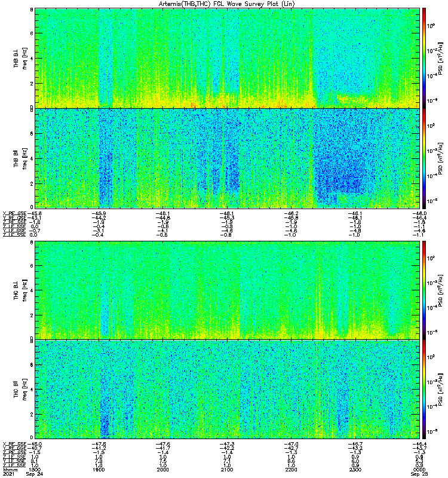Click the THC Y_RE_GSE value '-40.7'
The height and width of the screenshot is (478, 448).
[x=35, y=449]
